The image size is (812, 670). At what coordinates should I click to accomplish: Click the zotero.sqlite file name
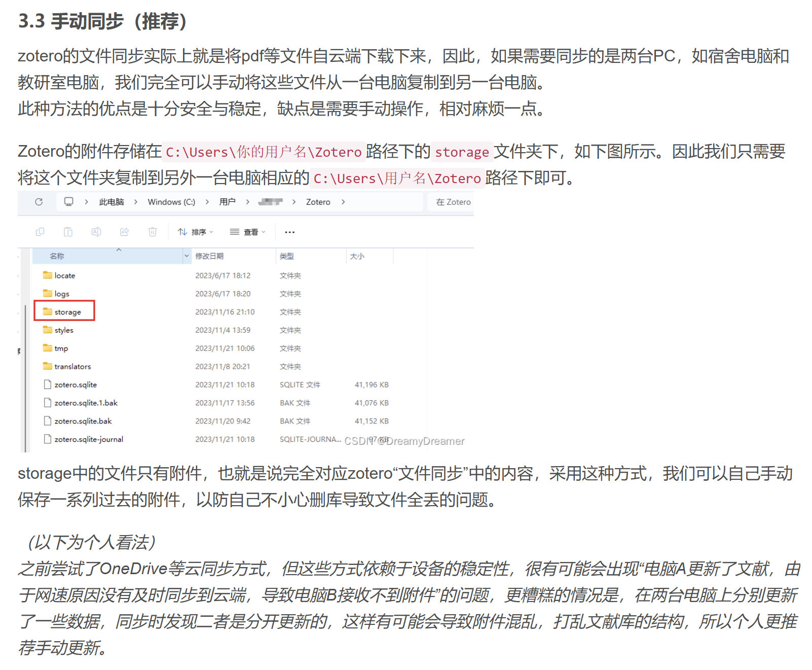(76, 384)
